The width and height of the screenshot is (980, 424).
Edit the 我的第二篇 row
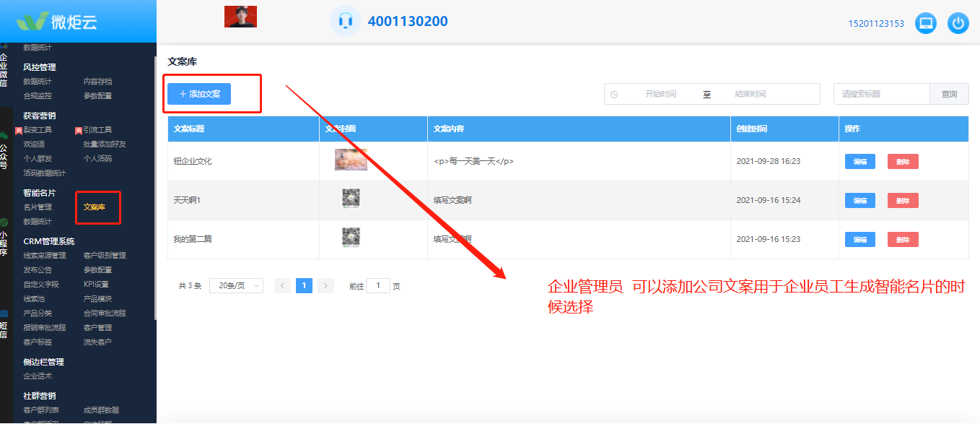pos(860,239)
